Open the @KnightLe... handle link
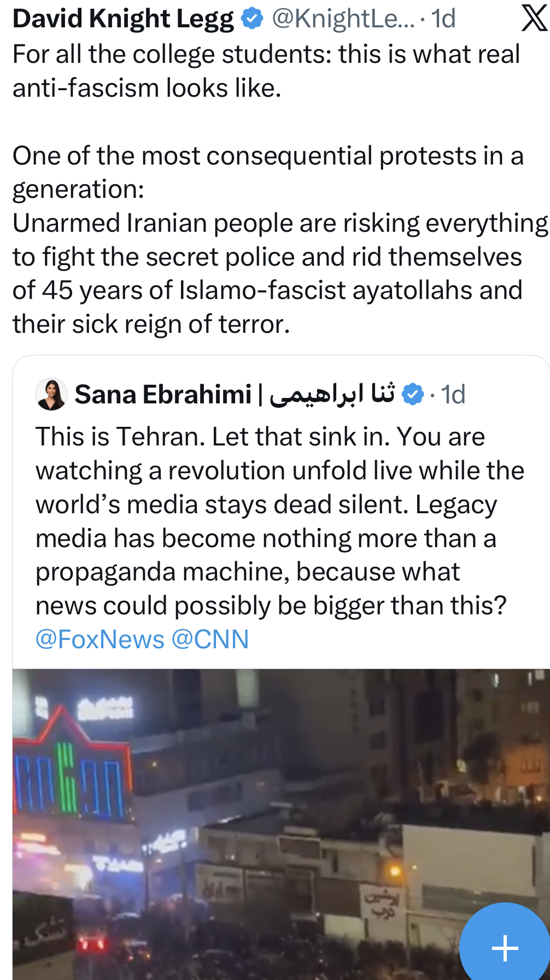 pos(343,19)
